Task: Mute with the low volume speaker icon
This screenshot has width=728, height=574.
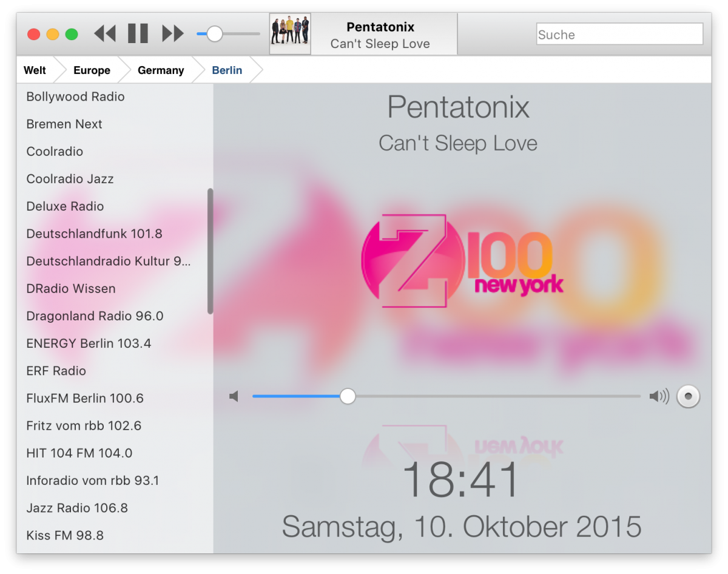Action: (x=234, y=397)
